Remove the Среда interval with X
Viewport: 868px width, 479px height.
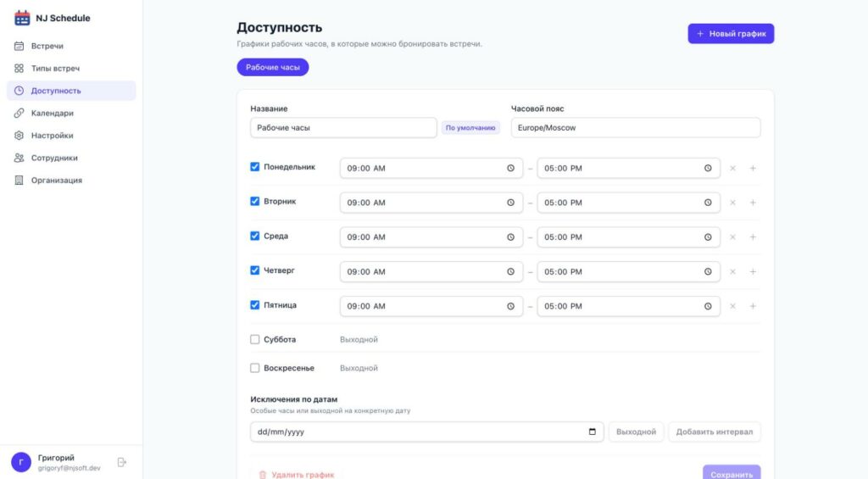click(732, 237)
